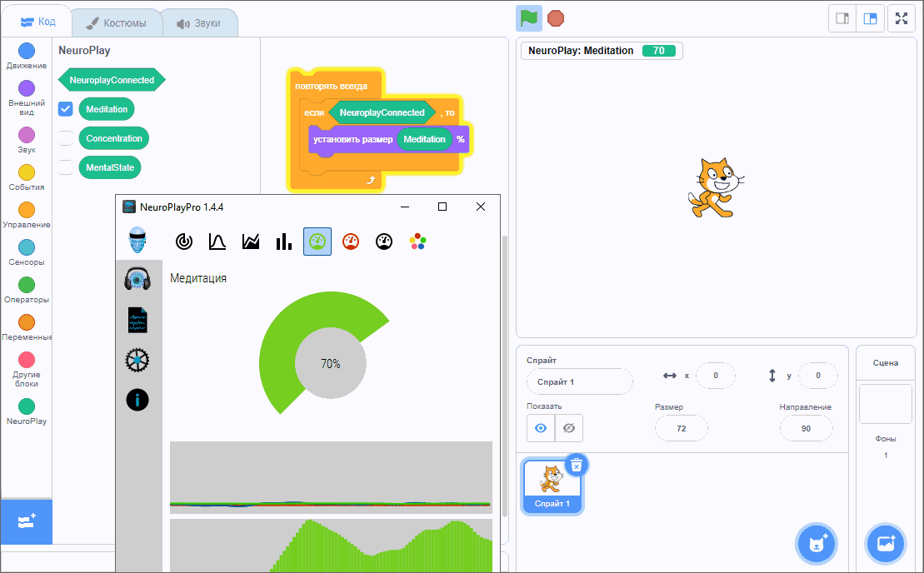Open the События block category
The image size is (924, 573).
pyautogui.click(x=27, y=178)
